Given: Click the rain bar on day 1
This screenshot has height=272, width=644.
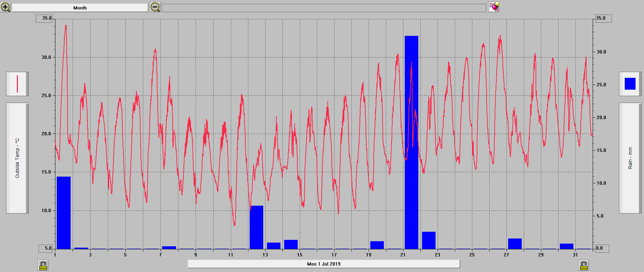Looking at the screenshot, I should coord(64,212).
